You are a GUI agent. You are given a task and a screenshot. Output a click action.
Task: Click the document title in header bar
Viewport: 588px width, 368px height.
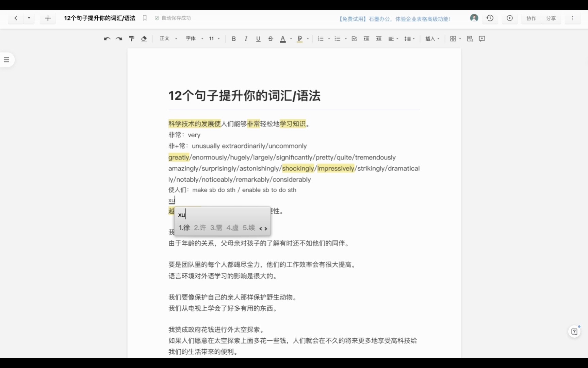(x=100, y=18)
